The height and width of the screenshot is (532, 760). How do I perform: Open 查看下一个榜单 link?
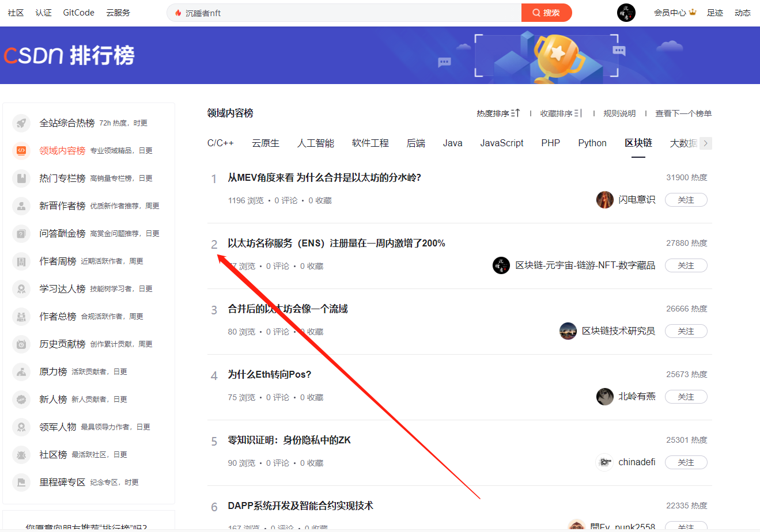pyautogui.click(x=683, y=113)
